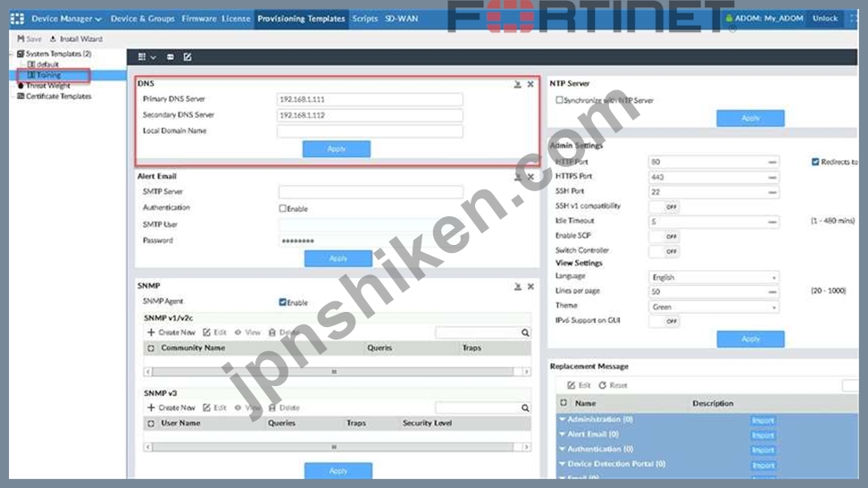Click Reset in Replacement Message

point(613,385)
